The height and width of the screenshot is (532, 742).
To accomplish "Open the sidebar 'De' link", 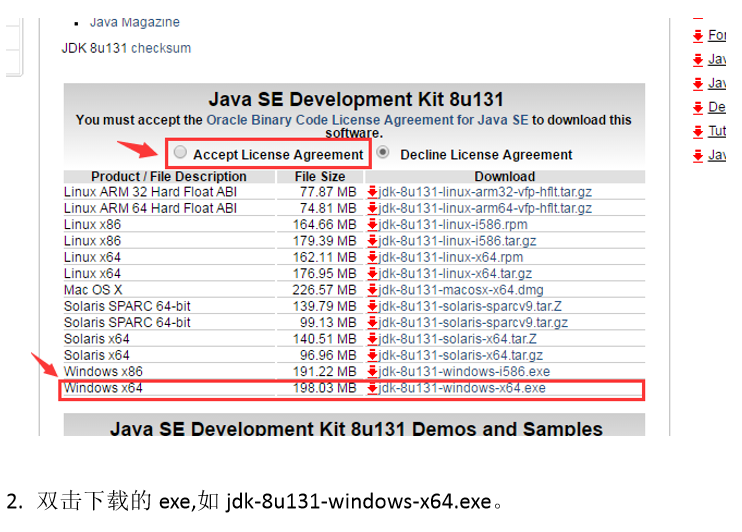I will pos(717,107).
